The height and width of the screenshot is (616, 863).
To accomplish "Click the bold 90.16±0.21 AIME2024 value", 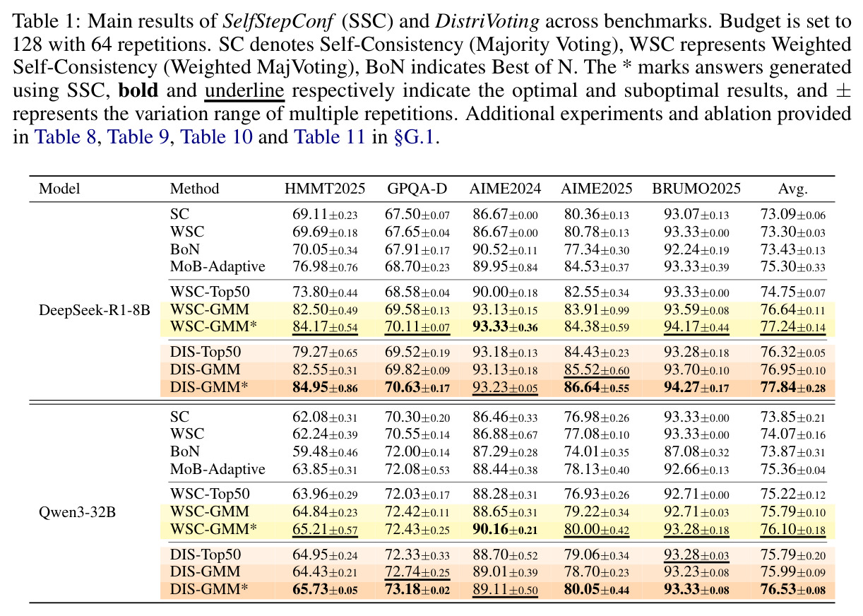I will tap(505, 529).
